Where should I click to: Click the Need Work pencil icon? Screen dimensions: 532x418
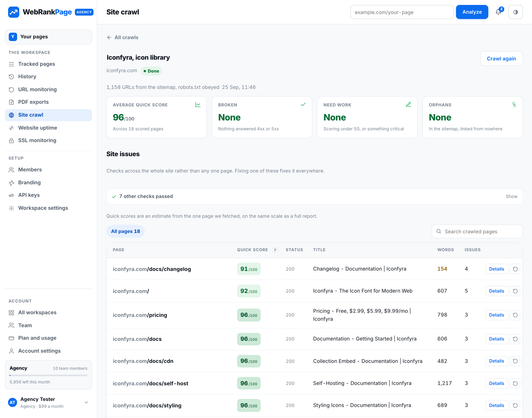coord(408,105)
